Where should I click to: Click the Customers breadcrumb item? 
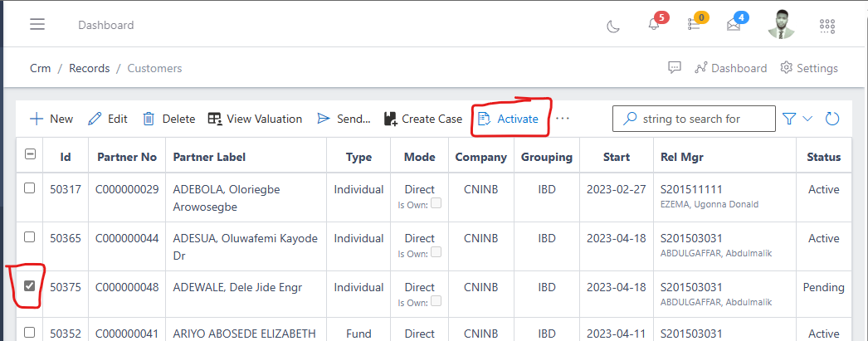point(154,68)
